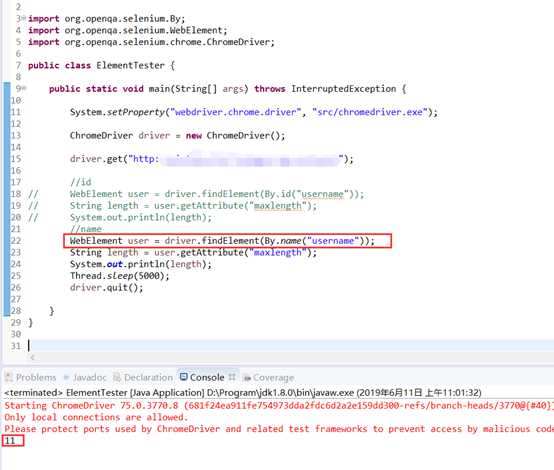Click the 'Thread.sleep(5000);' line
554x470 pixels.
(x=120, y=276)
